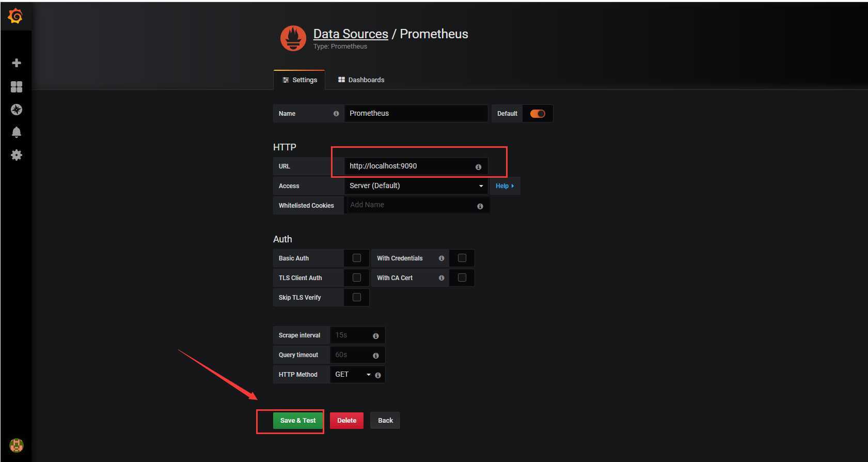Click the info icon beside With Credentials
868x462 pixels.
pos(441,258)
